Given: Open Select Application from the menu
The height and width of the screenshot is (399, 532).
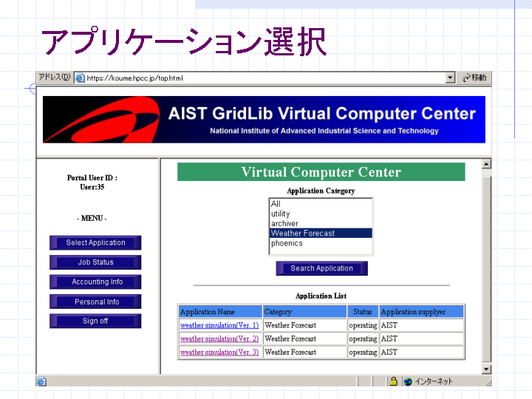Looking at the screenshot, I should pos(95,242).
